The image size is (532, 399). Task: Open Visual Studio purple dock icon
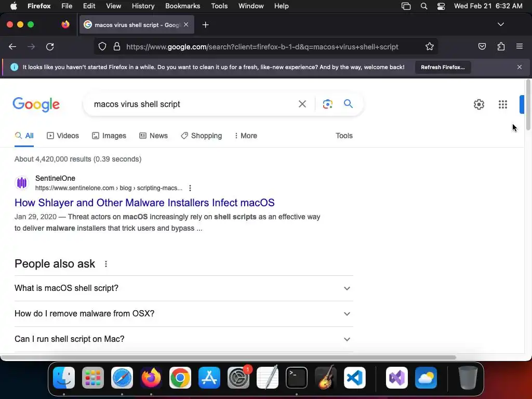click(x=397, y=378)
